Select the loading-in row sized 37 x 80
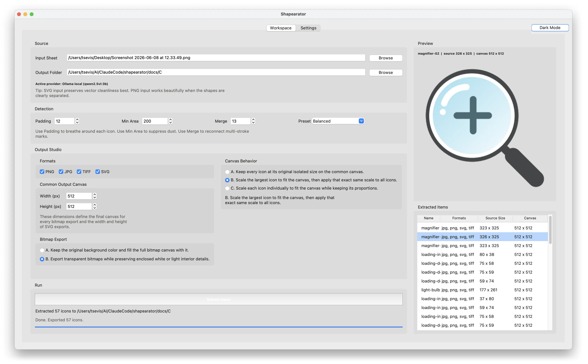The height and width of the screenshot is (364, 588). [482, 299]
